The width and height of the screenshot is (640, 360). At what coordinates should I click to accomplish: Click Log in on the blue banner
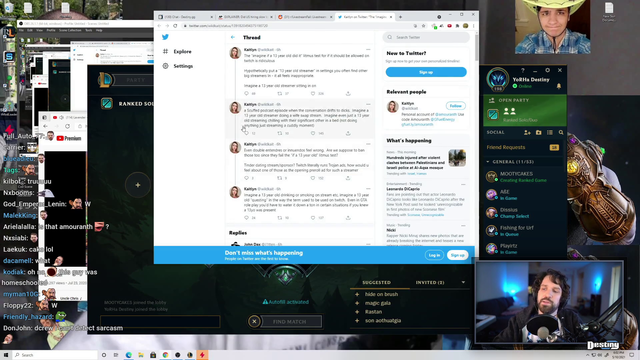pos(434,255)
